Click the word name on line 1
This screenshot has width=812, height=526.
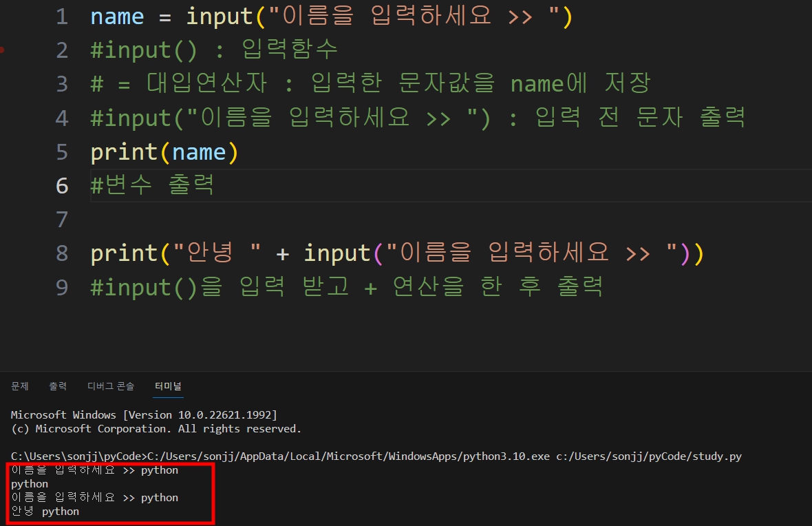tap(117, 17)
